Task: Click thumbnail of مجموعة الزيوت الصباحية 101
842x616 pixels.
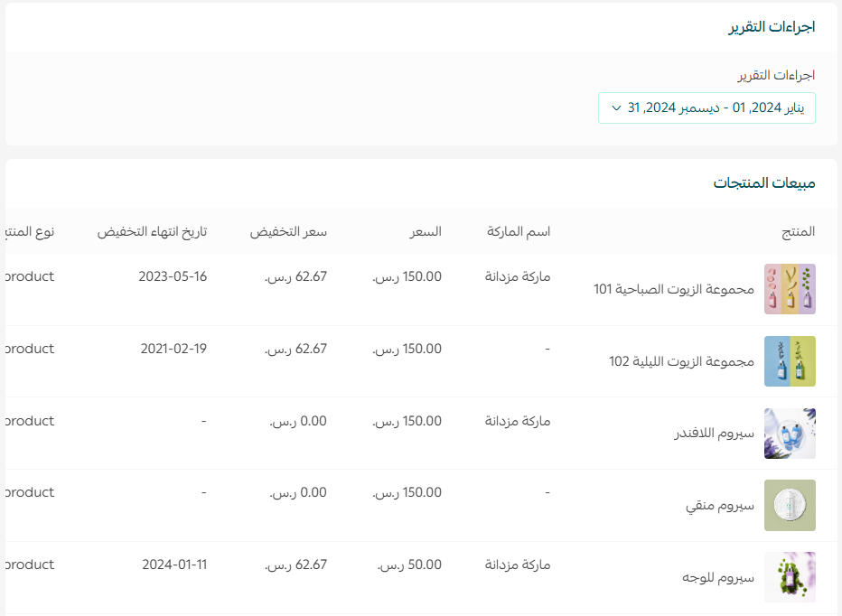Action: tap(790, 289)
